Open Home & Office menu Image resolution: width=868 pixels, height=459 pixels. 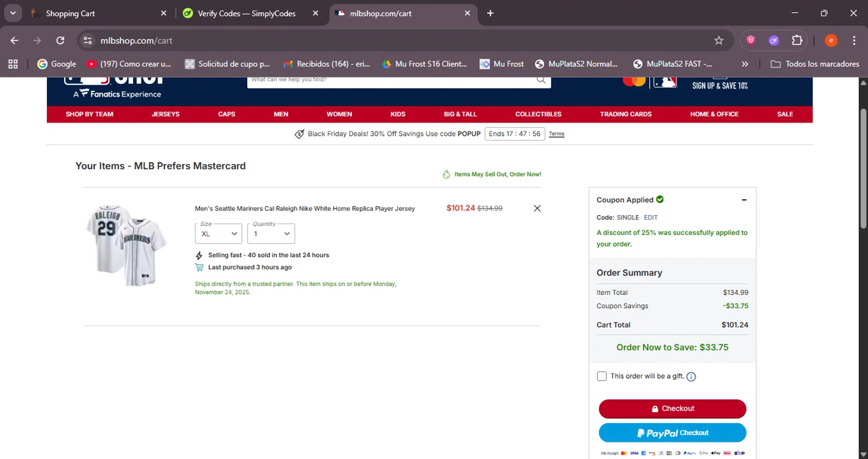714,114
